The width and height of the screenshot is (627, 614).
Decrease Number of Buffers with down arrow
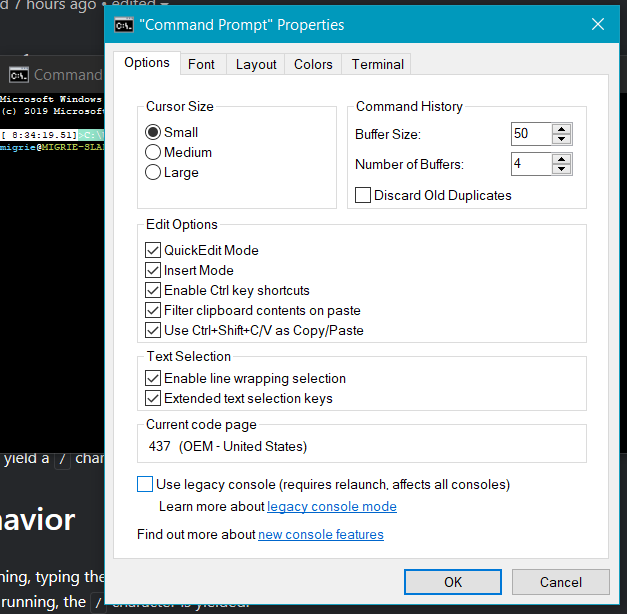(x=562, y=169)
